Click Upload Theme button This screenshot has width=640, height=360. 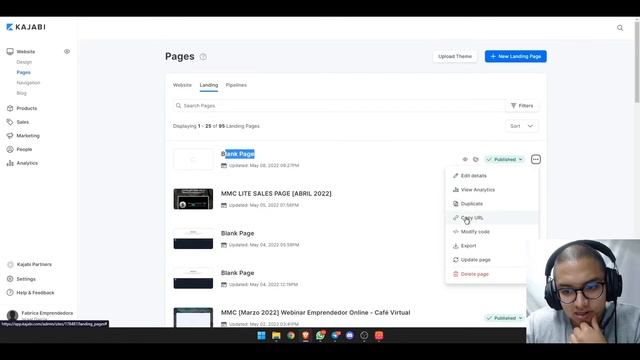click(x=455, y=56)
